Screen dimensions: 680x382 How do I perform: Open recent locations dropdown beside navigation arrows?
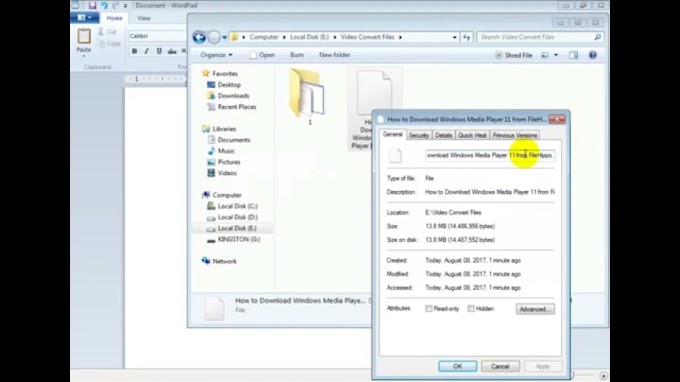coord(224,37)
